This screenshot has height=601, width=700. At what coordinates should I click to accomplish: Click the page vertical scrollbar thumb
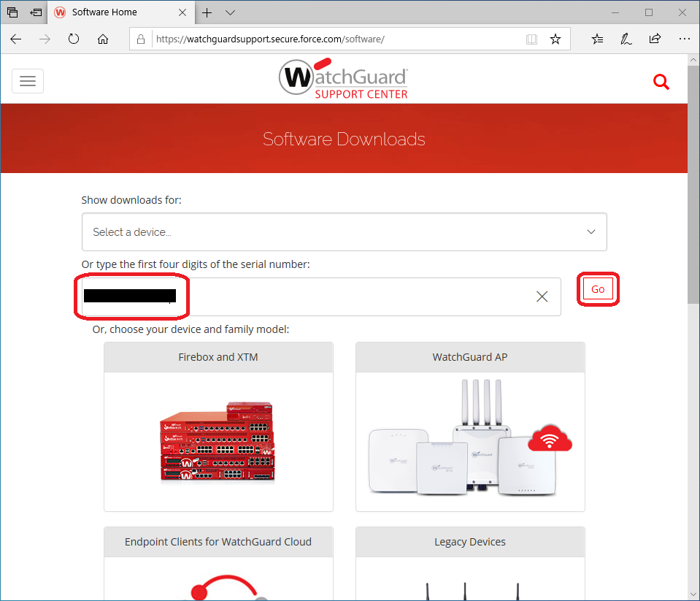pos(693,185)
